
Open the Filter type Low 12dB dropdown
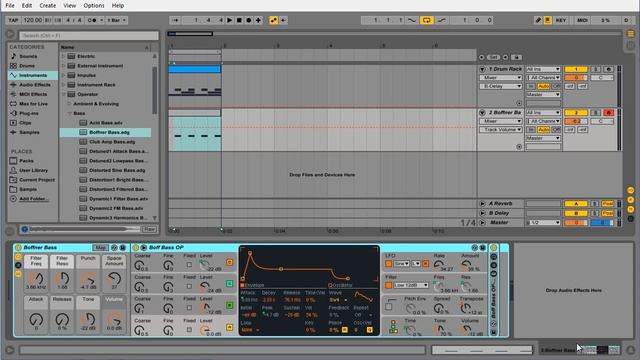point(411,285)
